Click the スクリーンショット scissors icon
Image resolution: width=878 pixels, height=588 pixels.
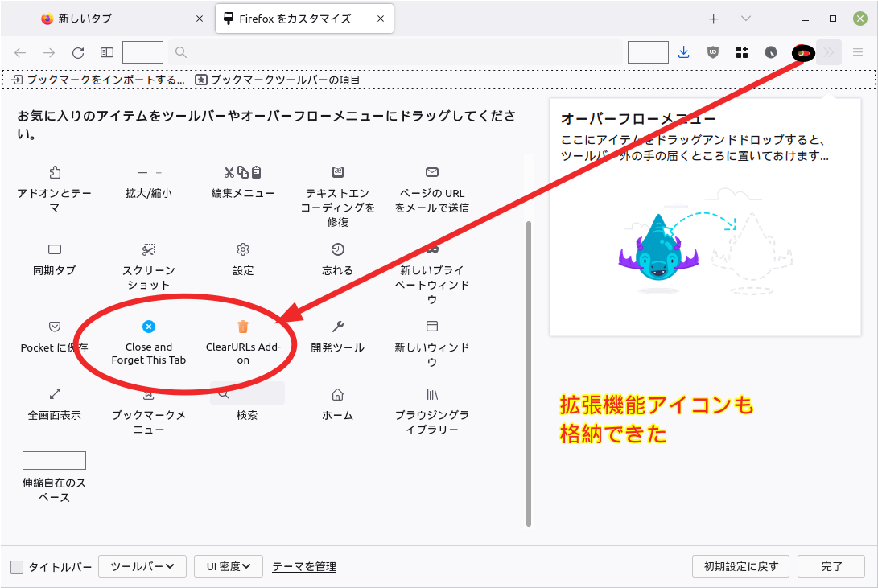coord(149,249)
